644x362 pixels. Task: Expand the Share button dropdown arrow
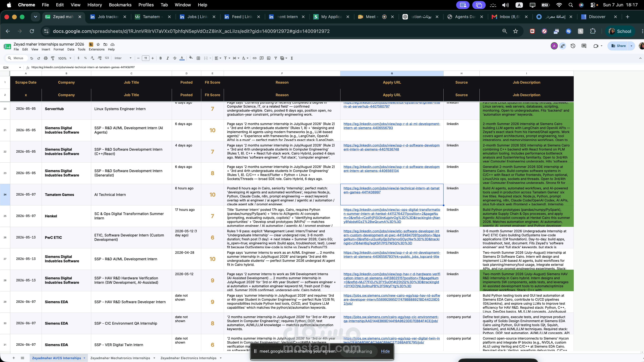coord(631,46)
